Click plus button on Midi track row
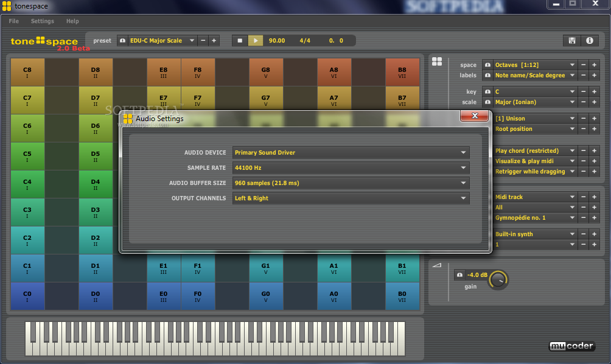The width and height of the screenshot is (611, 364). pos(594,197)
